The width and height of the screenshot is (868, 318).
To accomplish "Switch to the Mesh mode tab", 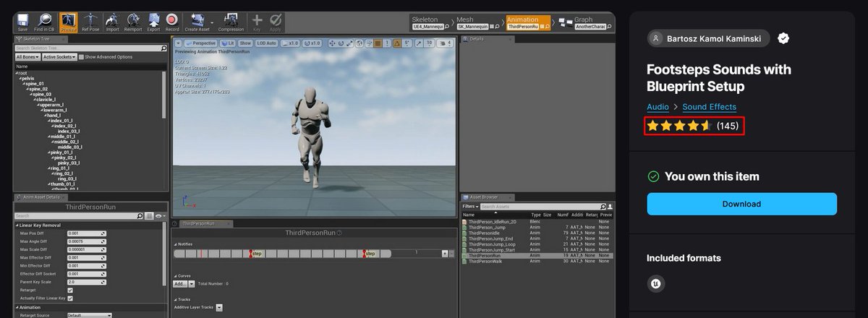I will tap(478, 23).
